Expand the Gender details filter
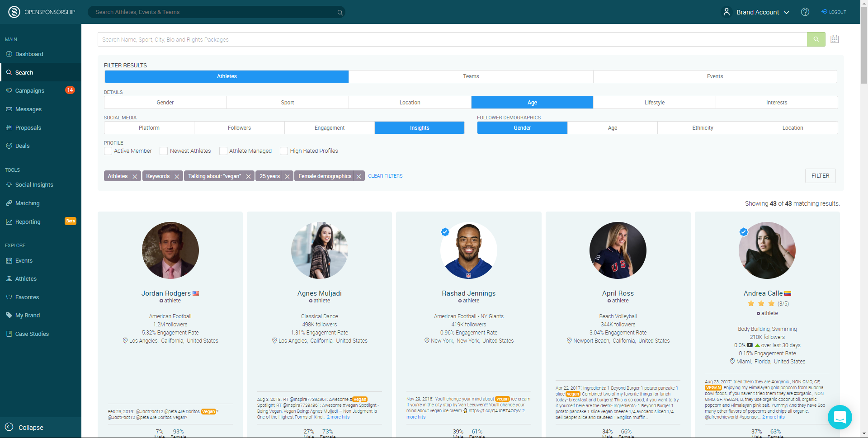The height and width of the screenshot is (438, 868). click(x=165, y=103)
